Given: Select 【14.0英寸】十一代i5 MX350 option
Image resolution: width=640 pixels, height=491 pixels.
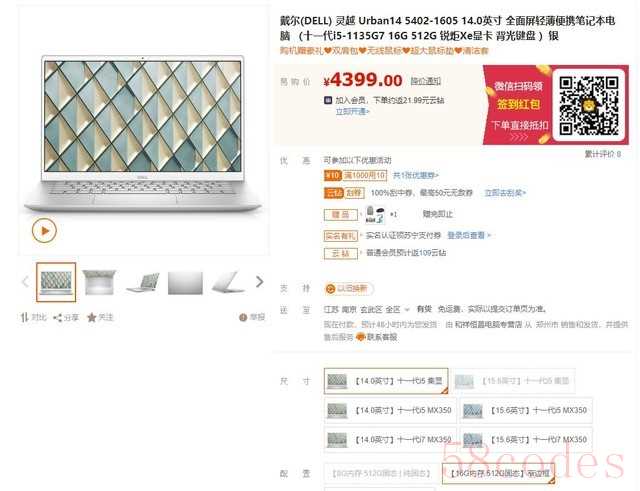Looking at the screenshot, I should (x=391, y=410).
